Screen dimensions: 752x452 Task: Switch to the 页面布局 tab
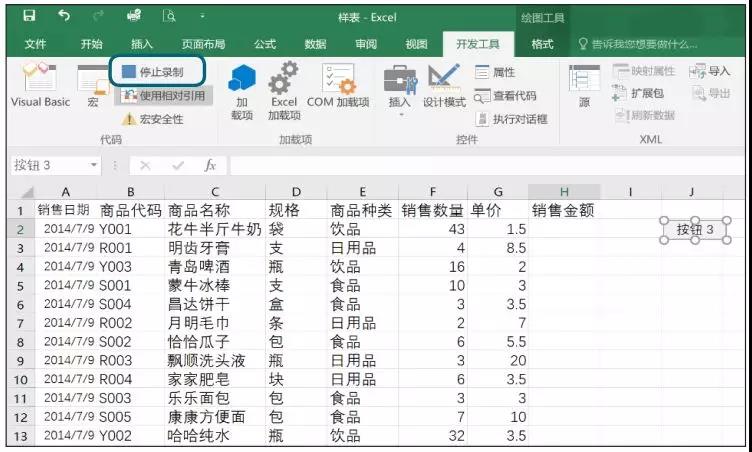point(203,44)
